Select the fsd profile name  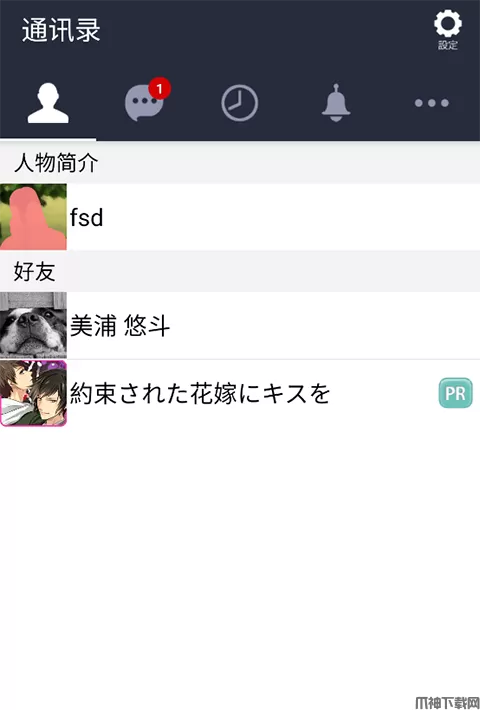(86, 217)
